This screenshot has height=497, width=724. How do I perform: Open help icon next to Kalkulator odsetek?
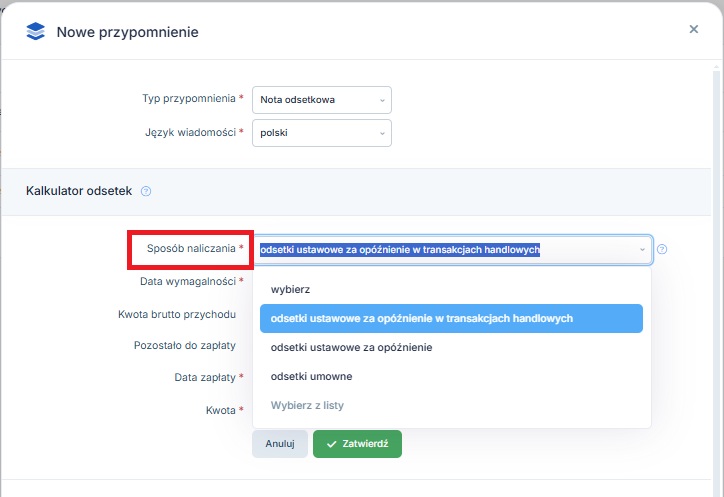point(146,191)
